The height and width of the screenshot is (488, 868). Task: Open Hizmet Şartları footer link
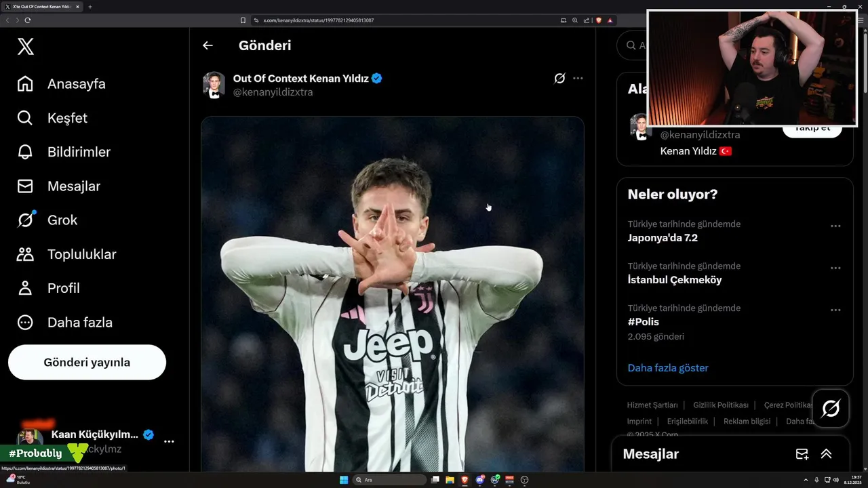tap(652, 405)
